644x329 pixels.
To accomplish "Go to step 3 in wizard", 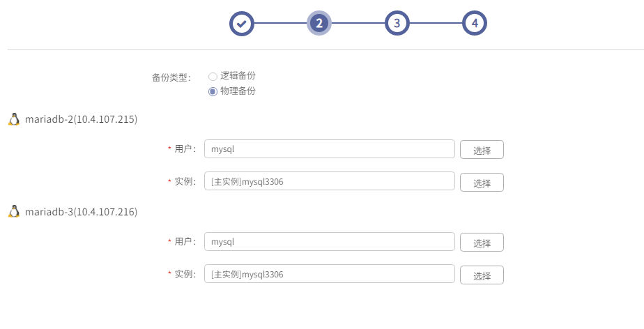I will [x=397, y=24].
